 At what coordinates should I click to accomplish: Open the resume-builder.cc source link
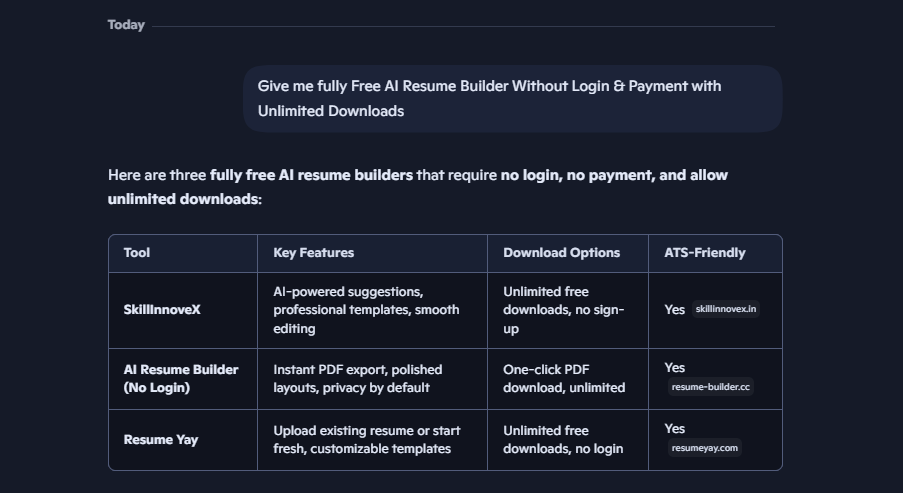(710, 387)
